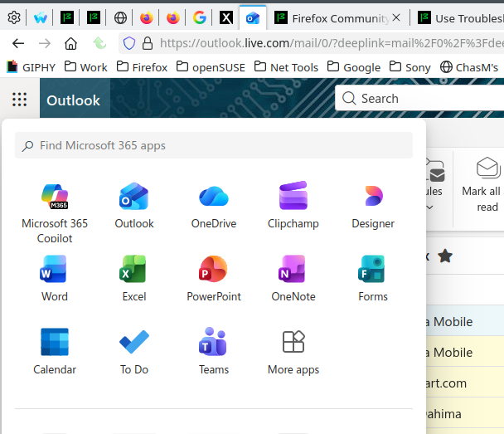
Task: Star the inbox folder as favorite
Action: 445,256
